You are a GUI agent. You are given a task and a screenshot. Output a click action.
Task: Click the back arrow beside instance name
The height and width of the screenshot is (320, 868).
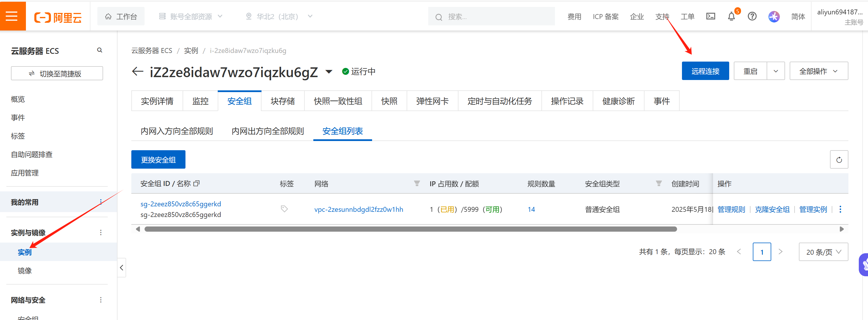[137, 71]
